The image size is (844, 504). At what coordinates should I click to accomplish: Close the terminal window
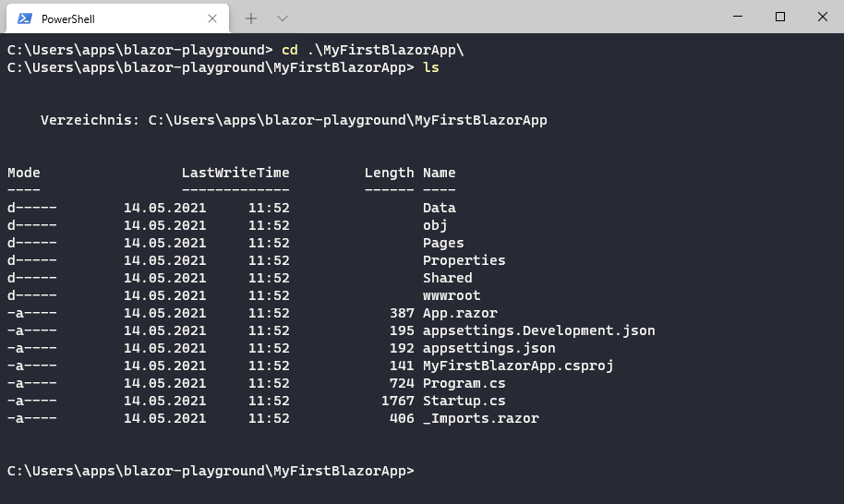(x=823, y=17)
